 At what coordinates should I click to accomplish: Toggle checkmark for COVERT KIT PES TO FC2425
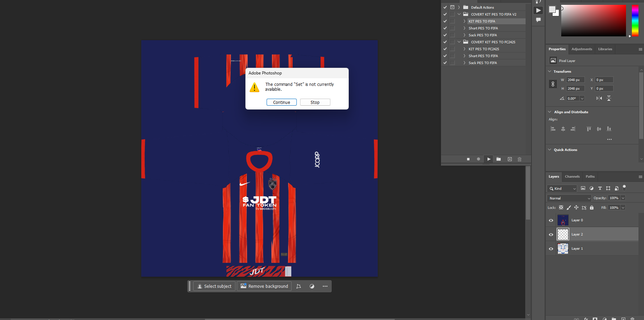445,42
